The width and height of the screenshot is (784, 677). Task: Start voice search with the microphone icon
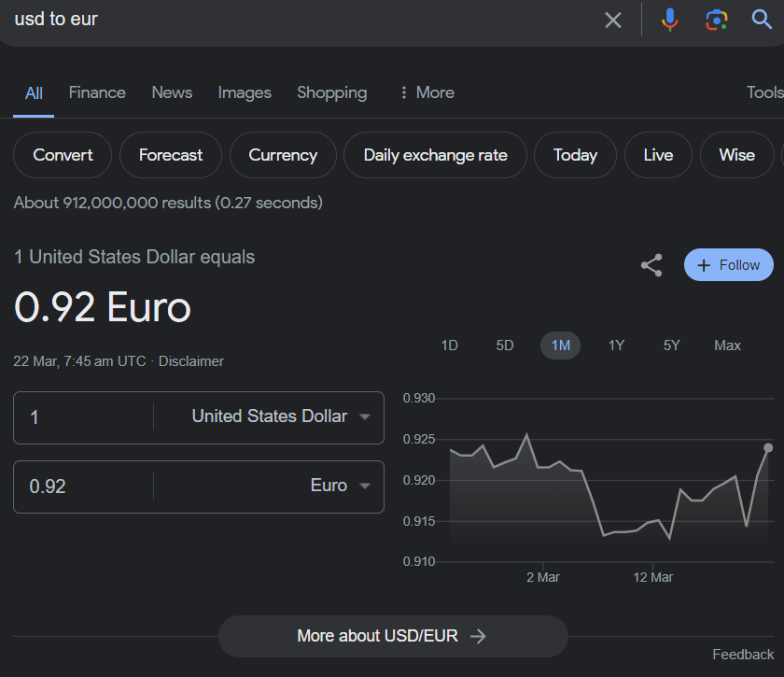tap(669, 20)
